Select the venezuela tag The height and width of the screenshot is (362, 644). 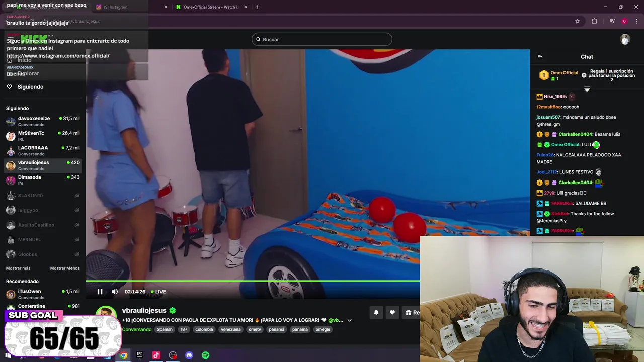231,330
